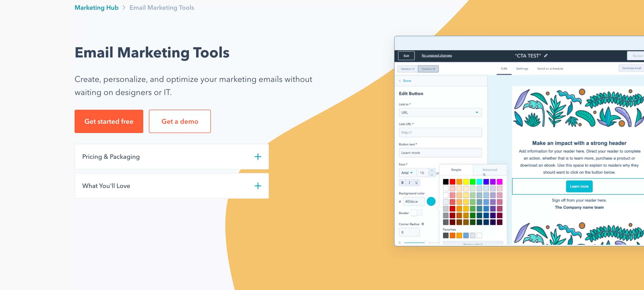Screen dimensions: 644x290
Task: Increase font size with up stepper arrow
Action: point(432,171)
